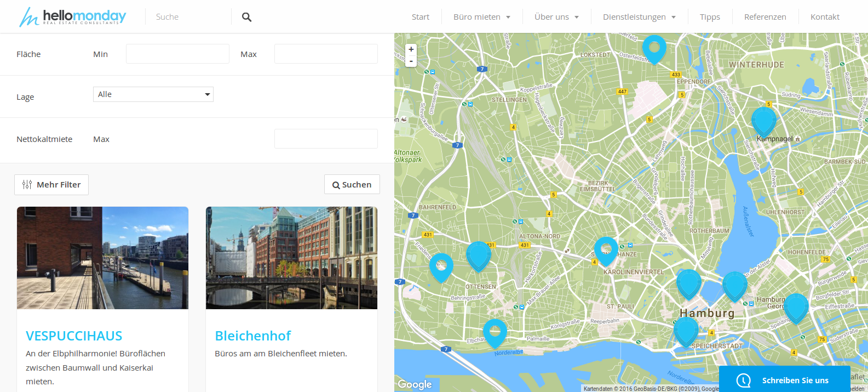Open the VESPUCCIHAUS listing title
The image size is (868, 392).
[74, 336]
